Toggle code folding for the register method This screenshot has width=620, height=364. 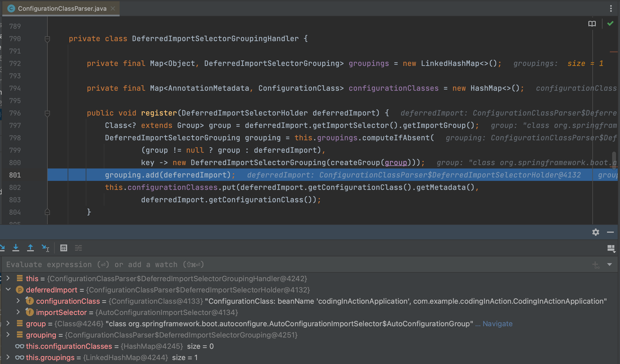point(47,113)
